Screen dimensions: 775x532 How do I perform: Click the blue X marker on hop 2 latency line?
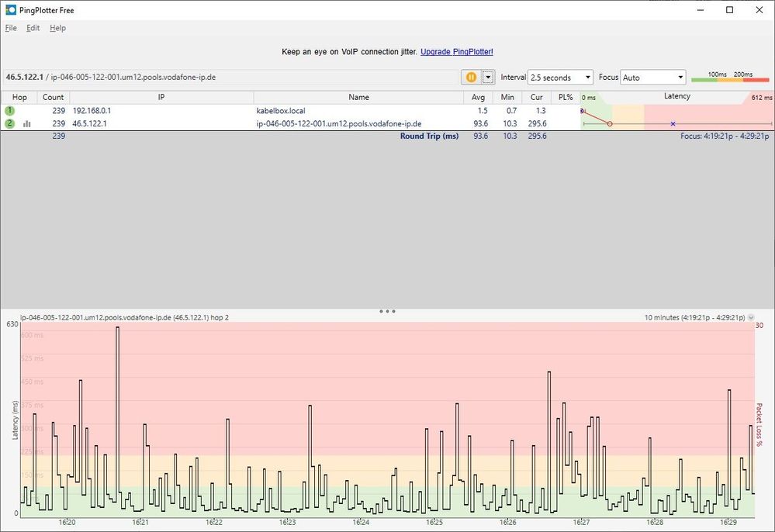point(673,123)
